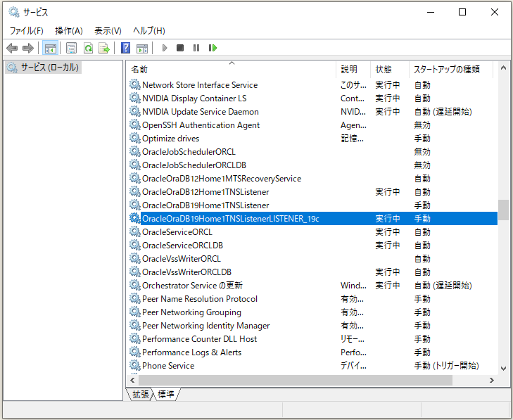513x420 pixels.
Task: Click gear icon beside OpenSSH Authentication Agent
Action: coord(135,125)
